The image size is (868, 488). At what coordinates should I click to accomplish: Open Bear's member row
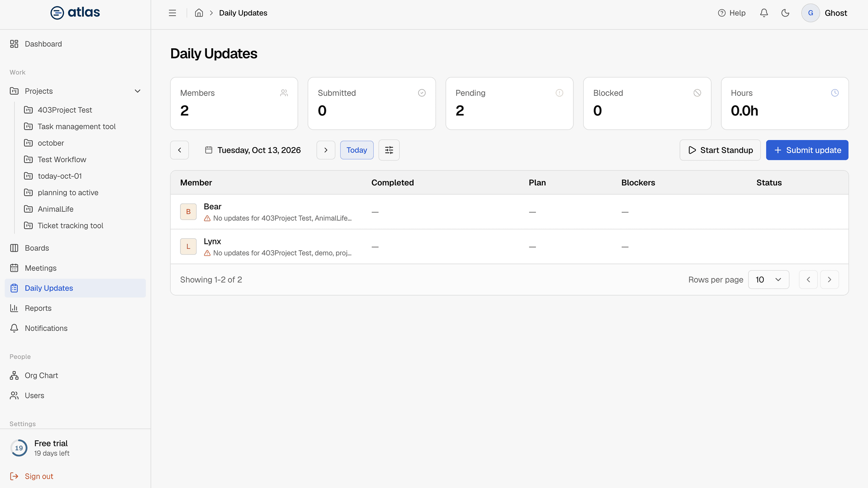pyautogui.click(x=509, y=212)
